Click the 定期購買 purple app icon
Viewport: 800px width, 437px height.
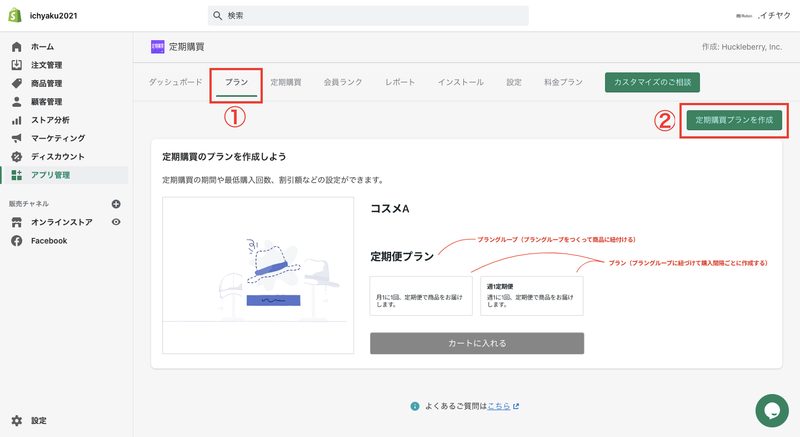(158, 47)
